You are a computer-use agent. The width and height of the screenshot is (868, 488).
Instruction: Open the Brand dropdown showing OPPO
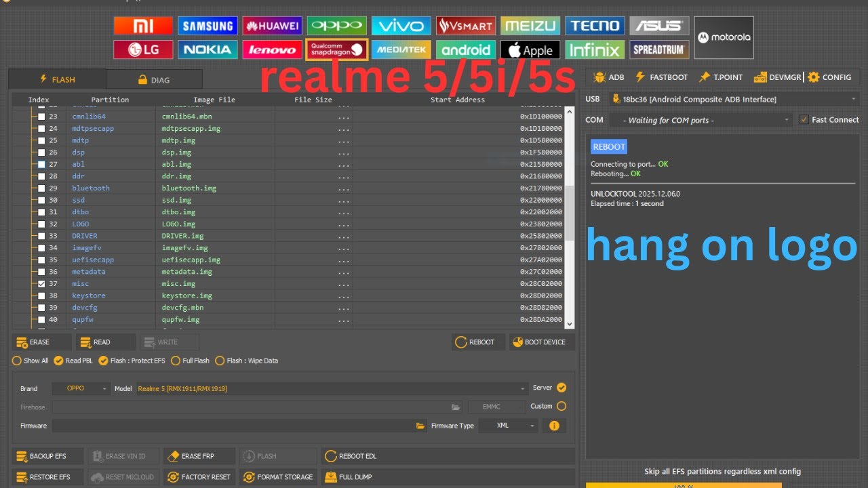[81, 388]
